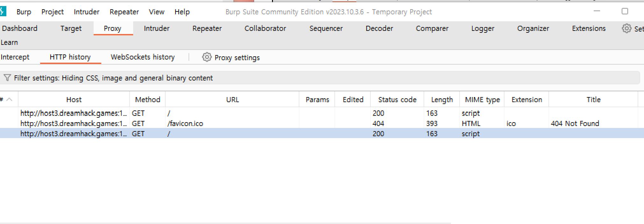
Task: Open the Learn tab
Action: coord(9,42)
